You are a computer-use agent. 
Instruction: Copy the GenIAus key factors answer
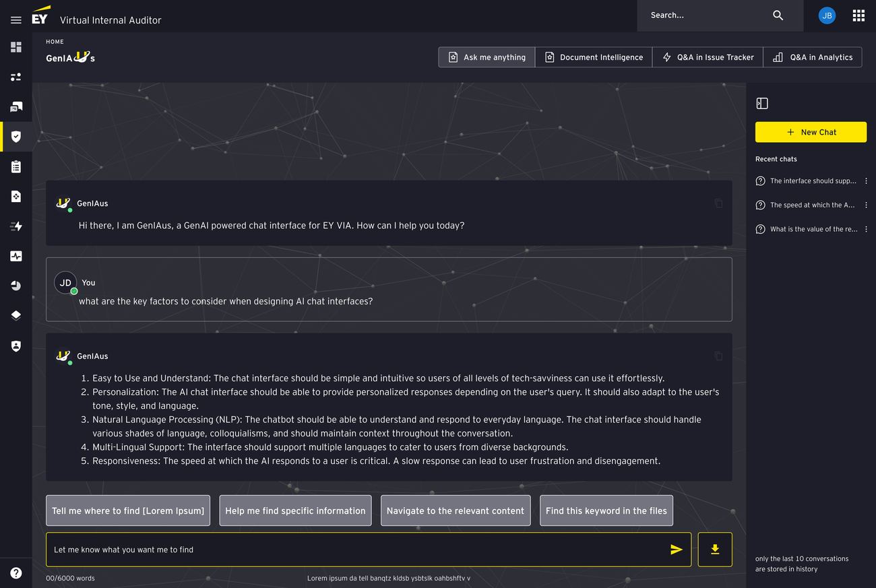tap(718, 356)
